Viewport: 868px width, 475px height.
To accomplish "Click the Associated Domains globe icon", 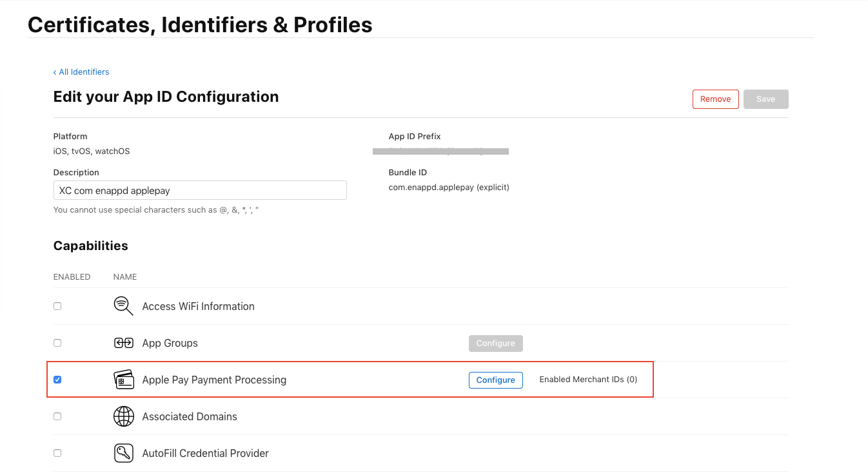I will tap(123, 416).
